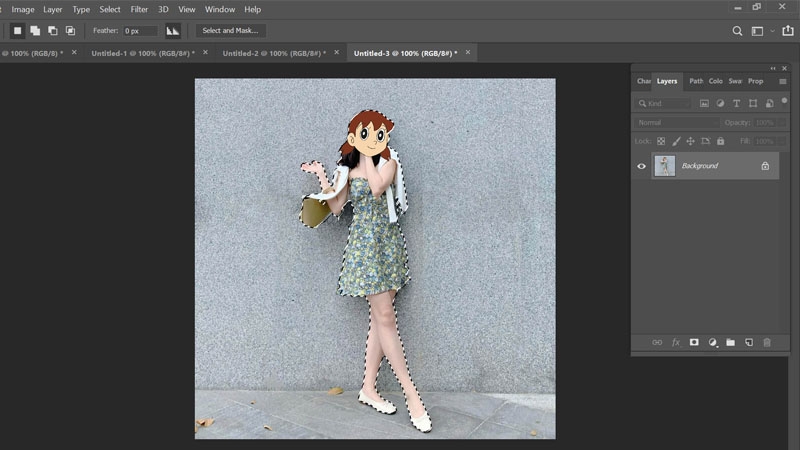The image size is (800, 450).
Task: Select the New selection mode icon
Action: click(x=17, y=31)
